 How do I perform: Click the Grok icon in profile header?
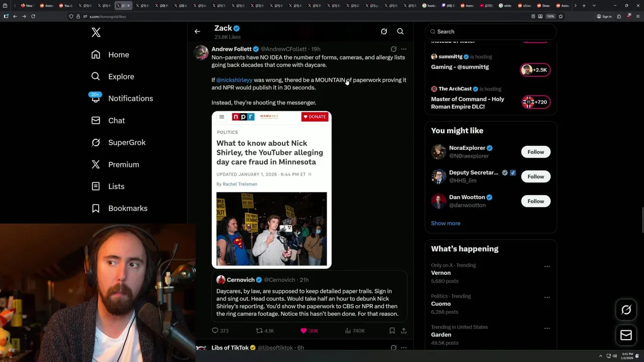coord(384,32)
